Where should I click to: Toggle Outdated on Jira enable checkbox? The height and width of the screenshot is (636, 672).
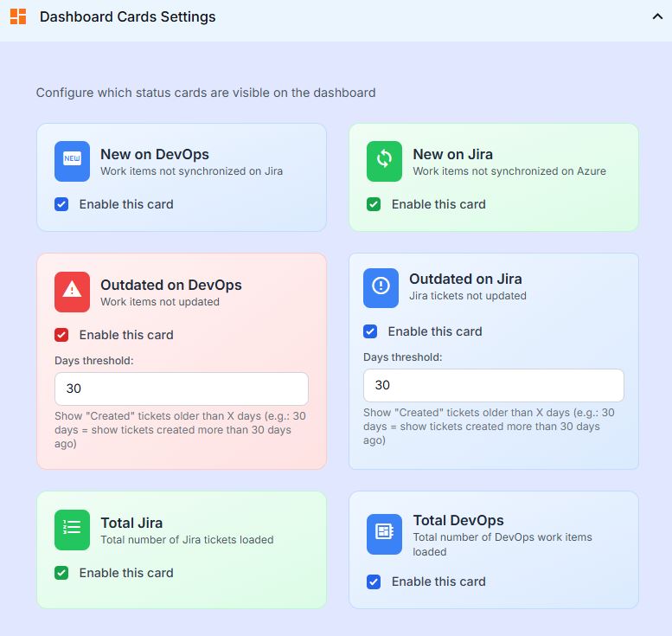tap(370, 331)
